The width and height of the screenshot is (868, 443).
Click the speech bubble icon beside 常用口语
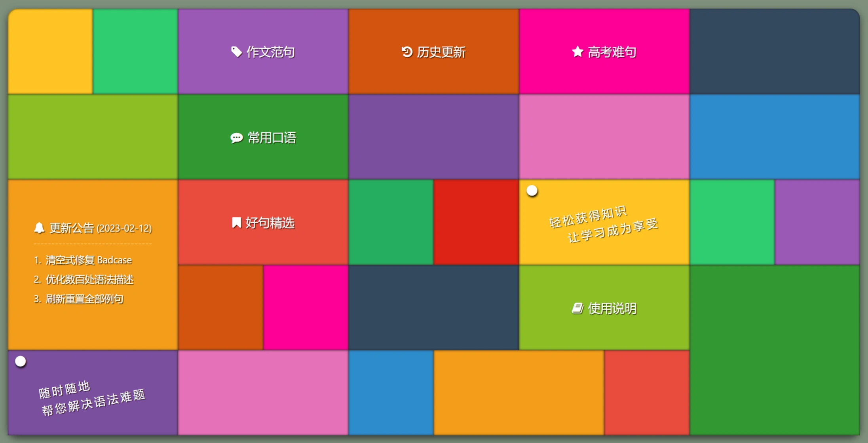[237, 137]
